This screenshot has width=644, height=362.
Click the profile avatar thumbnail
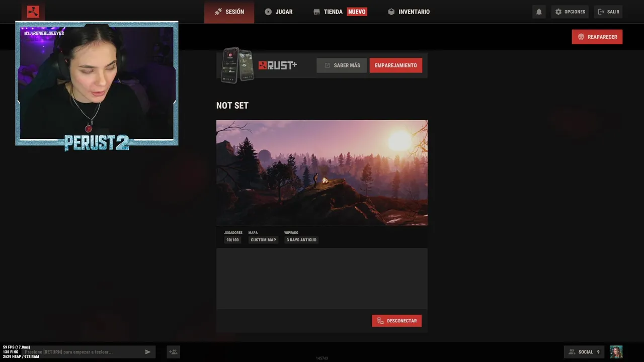(x=616, y=352)
